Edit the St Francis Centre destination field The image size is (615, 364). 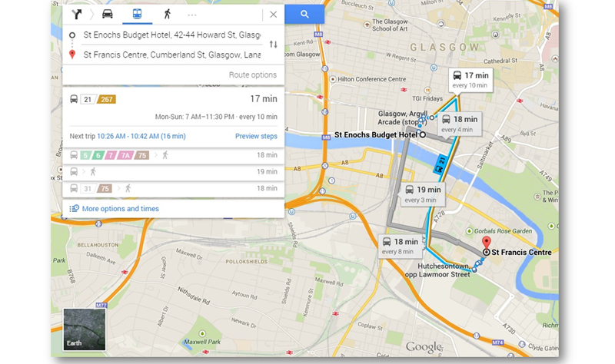tap(171, 55)
